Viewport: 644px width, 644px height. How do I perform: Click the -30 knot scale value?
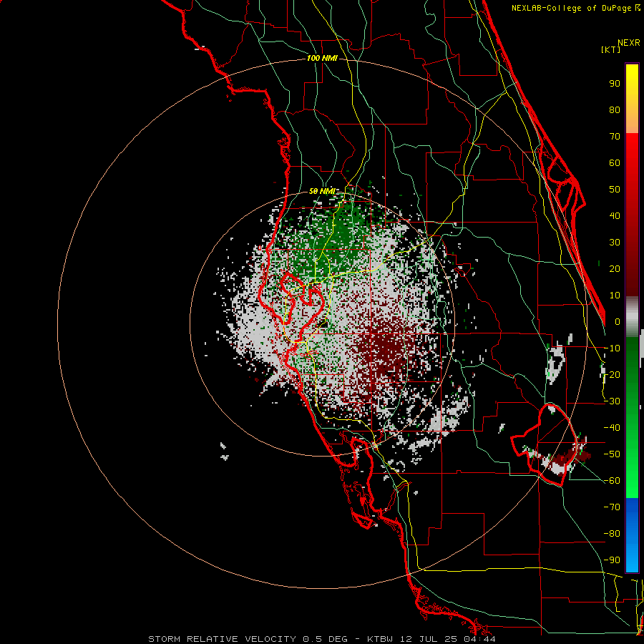(612, 401)
